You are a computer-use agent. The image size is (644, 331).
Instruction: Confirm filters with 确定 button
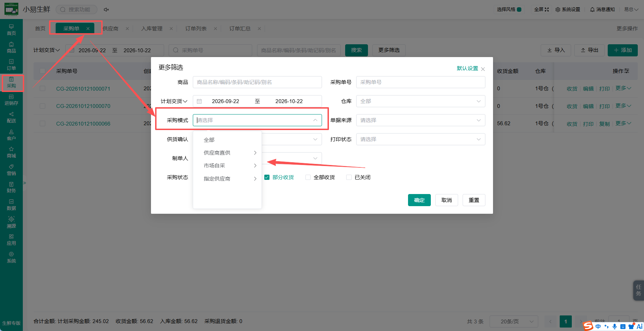419,200
